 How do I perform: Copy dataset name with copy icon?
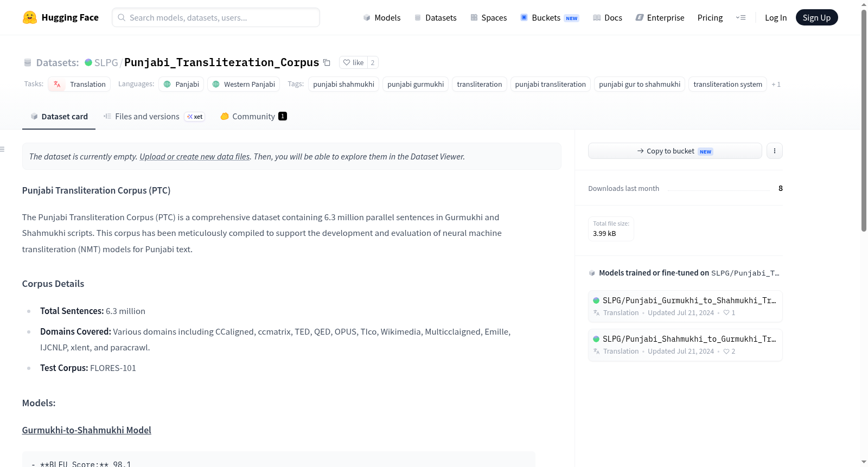(327, 62)
